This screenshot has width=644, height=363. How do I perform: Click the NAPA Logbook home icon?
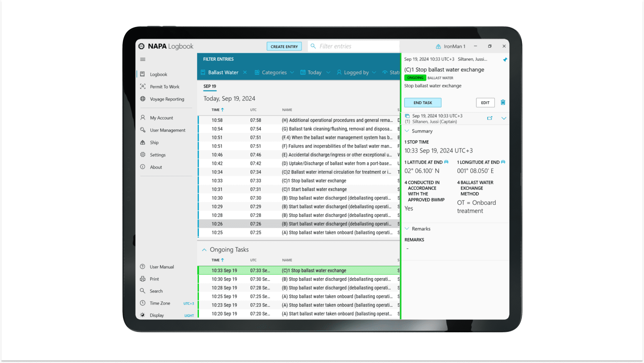tap(142, 46)
